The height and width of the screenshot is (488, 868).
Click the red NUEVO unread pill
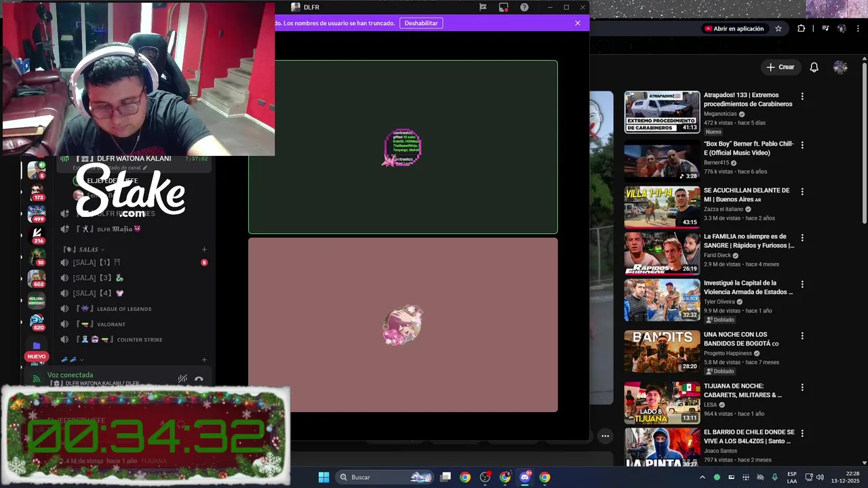(x=37, y=357)
